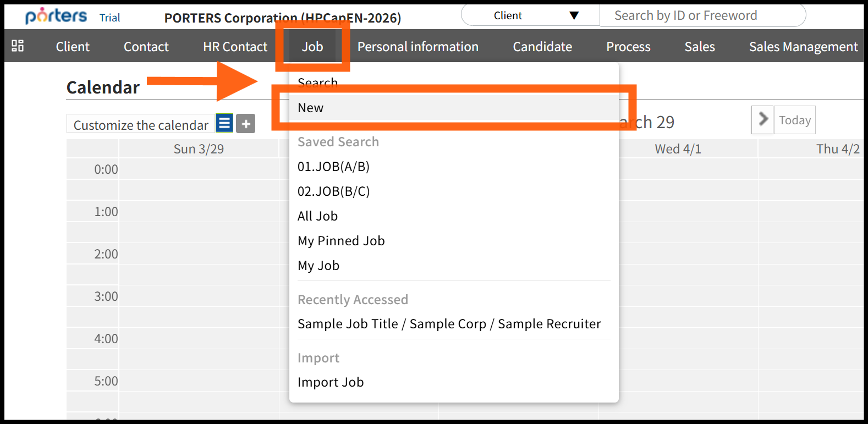Open the Sales Management menu

pyautogui.click(x=803, y=47)
